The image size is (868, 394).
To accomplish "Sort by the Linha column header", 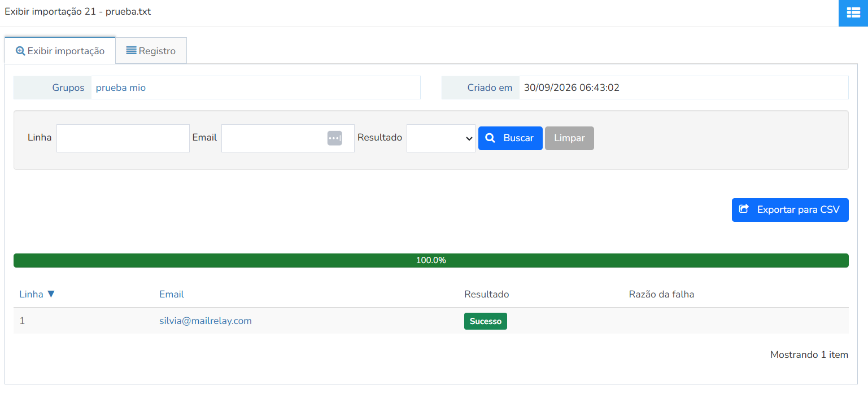I will (37, 294).
